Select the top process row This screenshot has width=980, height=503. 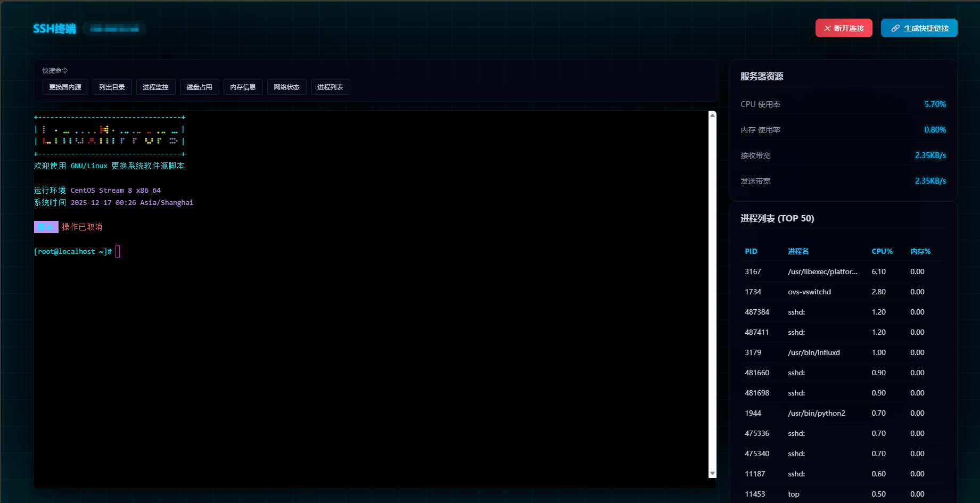click(843, 494)
